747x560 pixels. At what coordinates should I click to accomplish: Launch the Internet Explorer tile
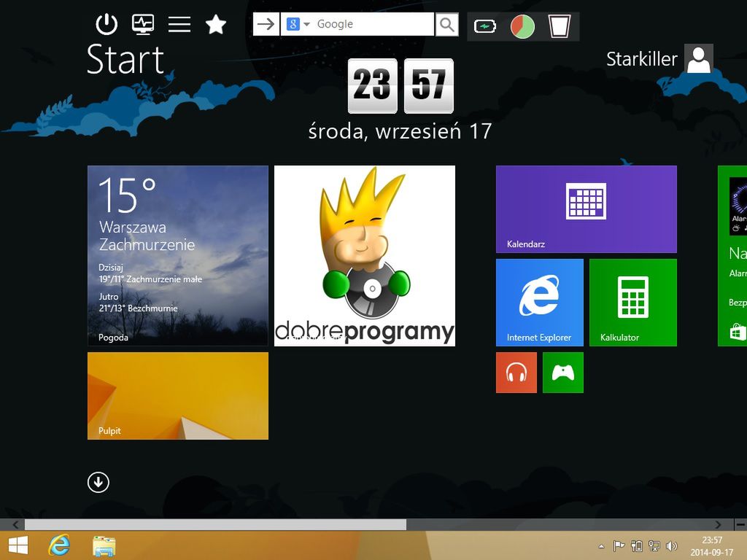pos(539,303)
